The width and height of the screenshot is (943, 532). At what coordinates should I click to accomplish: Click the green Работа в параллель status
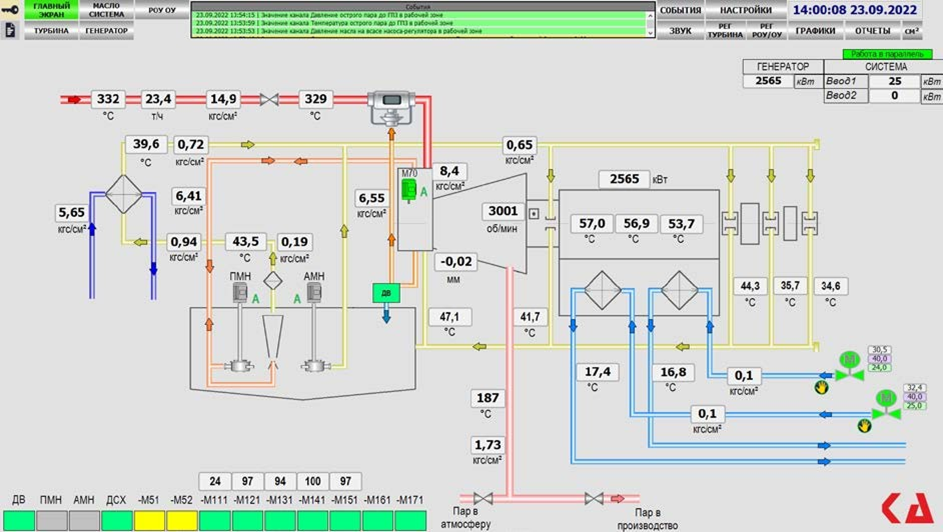(x=887, y=54)
